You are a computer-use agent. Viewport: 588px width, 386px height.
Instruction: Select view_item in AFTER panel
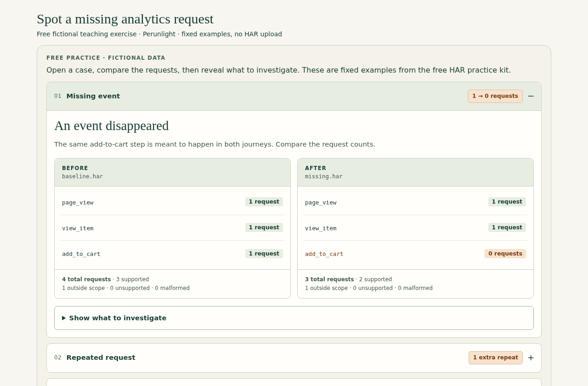tap(415, 228)
